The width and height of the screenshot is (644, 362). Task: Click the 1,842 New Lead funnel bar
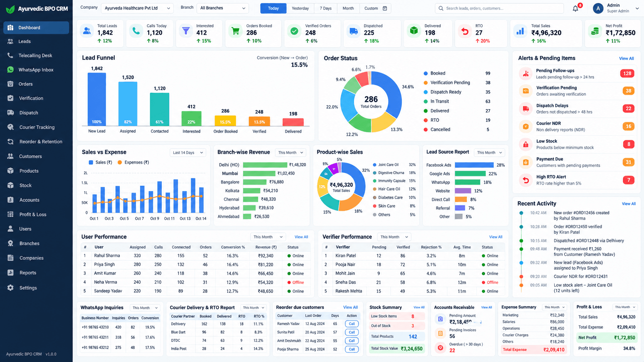97,99
